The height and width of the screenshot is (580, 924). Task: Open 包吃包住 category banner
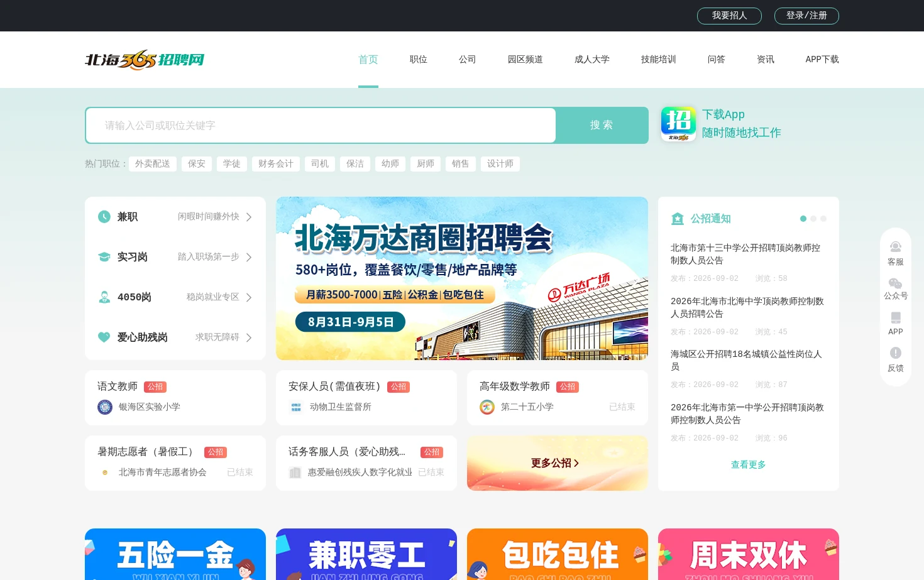click(x=558, y=554)
